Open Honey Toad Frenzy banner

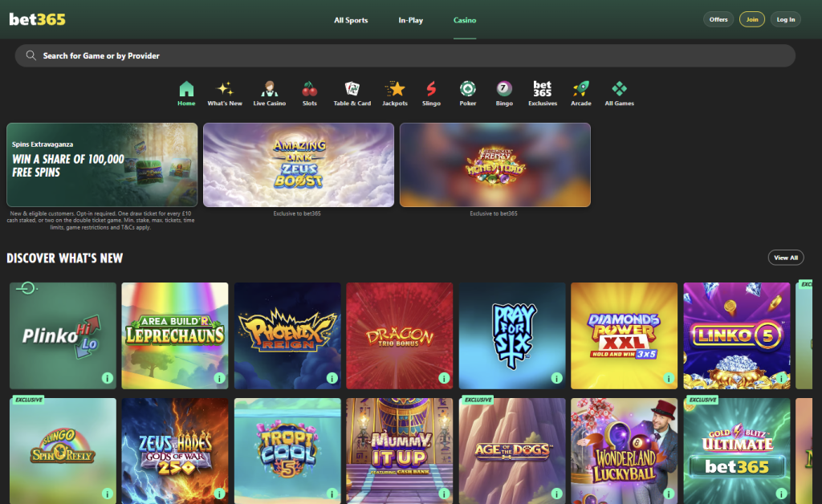(494, 165)
